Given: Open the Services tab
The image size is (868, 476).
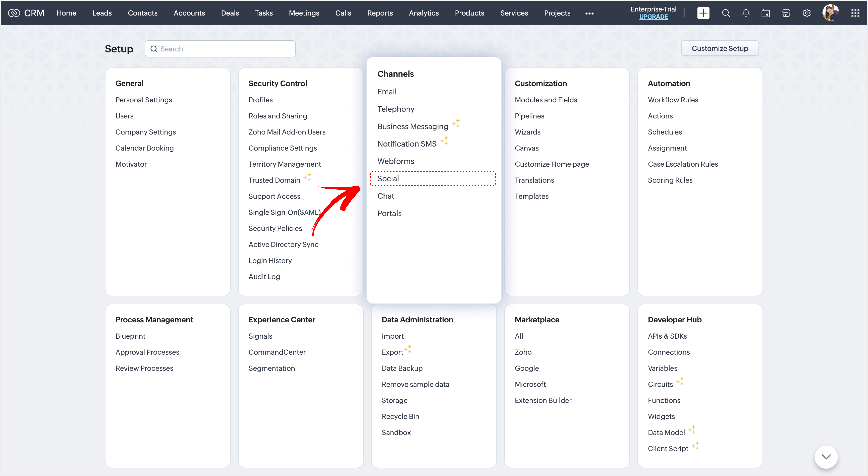Looking at the screenshot, I should coord(514,13).
